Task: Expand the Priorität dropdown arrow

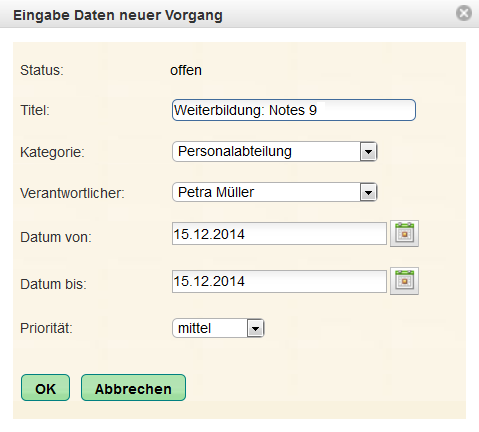Action: [x=255, y=329]
